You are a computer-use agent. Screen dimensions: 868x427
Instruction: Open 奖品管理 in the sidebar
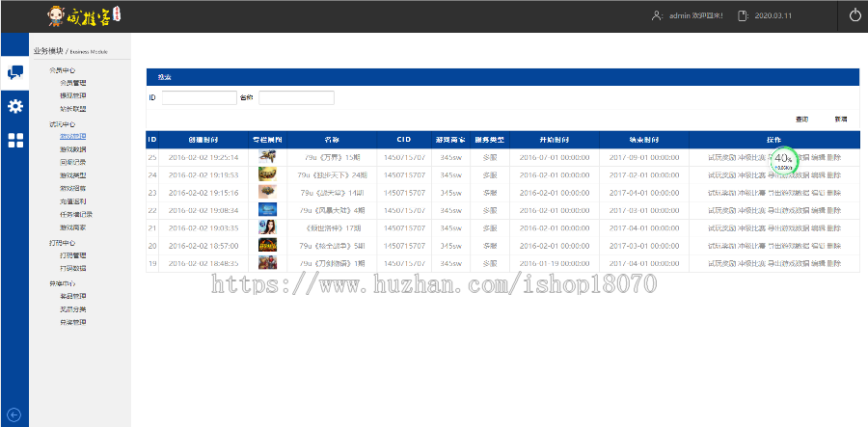(x=73, y=296)
